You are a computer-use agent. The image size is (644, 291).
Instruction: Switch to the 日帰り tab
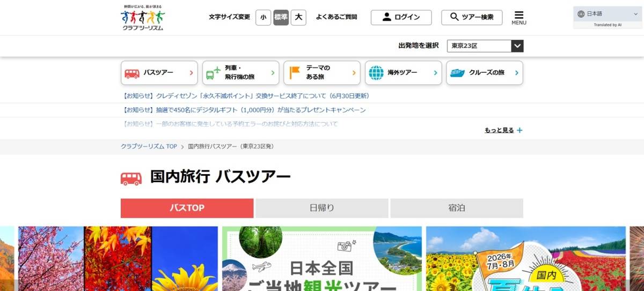(322, 208)
